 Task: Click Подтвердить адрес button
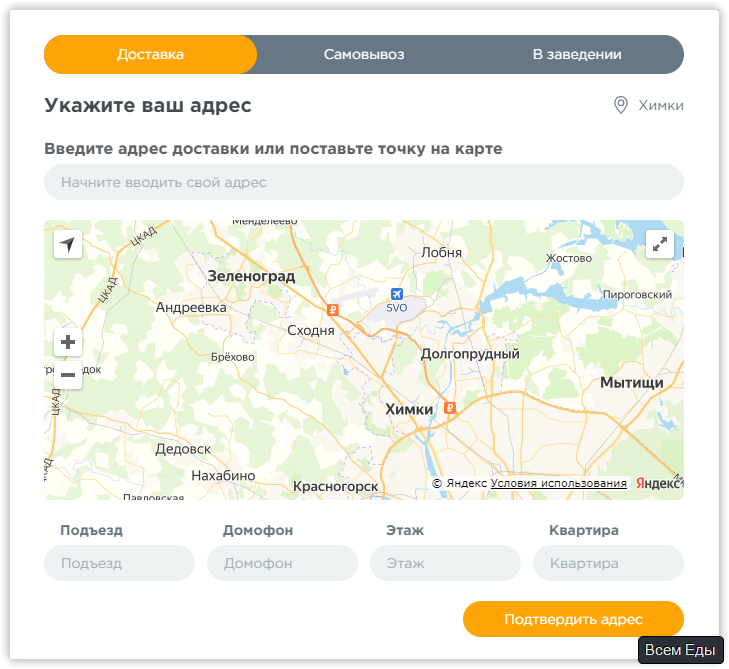tap(573, 619)
